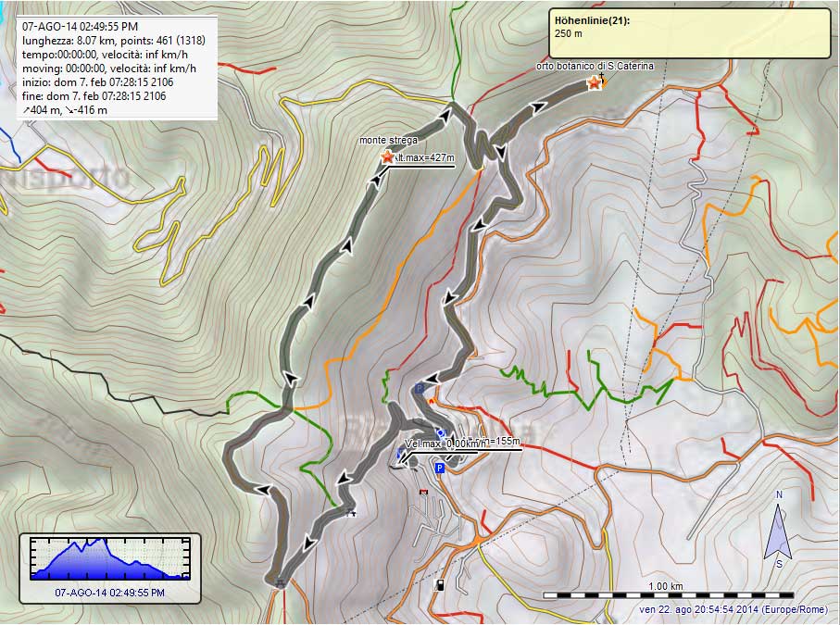
Task: Click the 'ven 22. ago 20:54:54 2014' timestamp
Action: 733,609
